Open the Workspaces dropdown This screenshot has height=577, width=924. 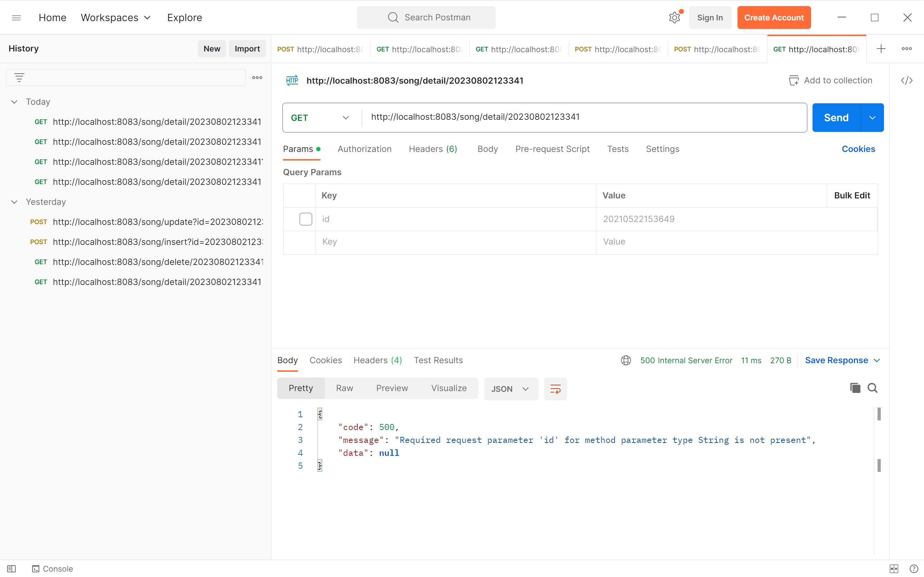tap(116, 18)
